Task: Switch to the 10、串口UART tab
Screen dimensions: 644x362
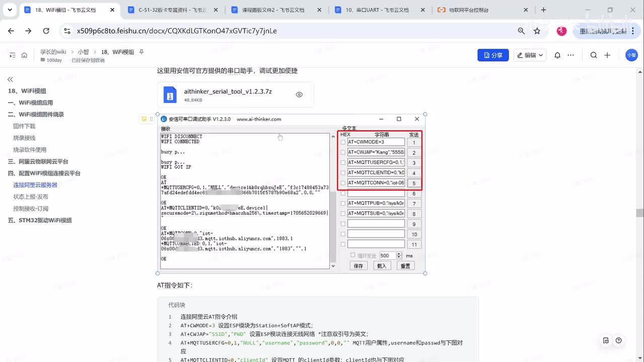Action: click(379, 10)
